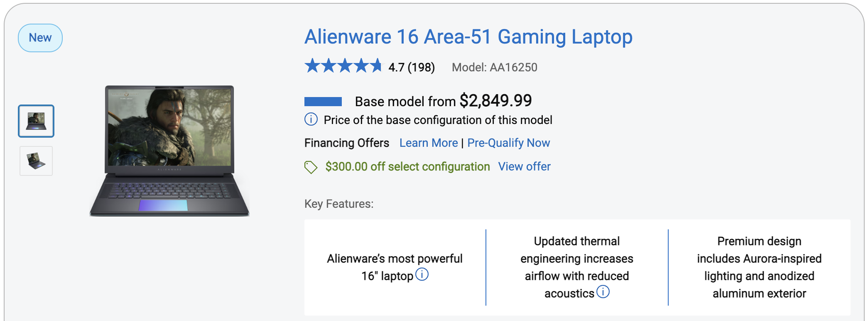The width and height of the screenshot is (868, 321).
Task: Open the 'View offer' link
Action: point(524,167)
